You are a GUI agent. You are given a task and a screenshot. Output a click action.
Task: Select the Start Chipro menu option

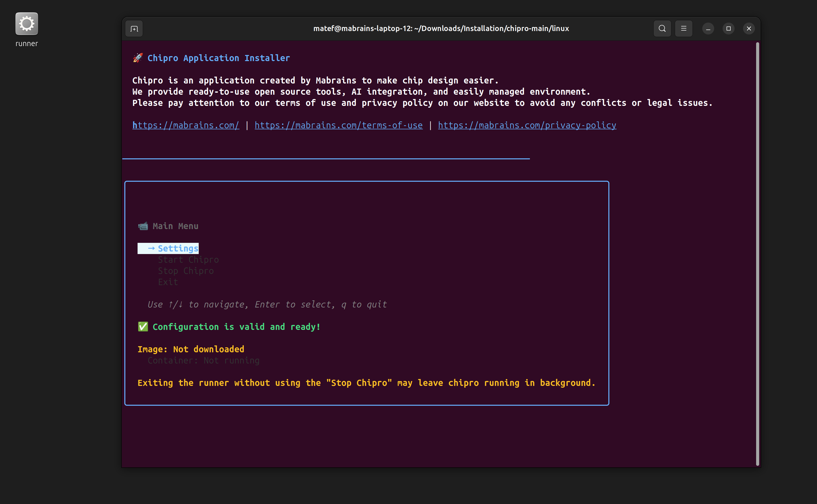point(188,259)
